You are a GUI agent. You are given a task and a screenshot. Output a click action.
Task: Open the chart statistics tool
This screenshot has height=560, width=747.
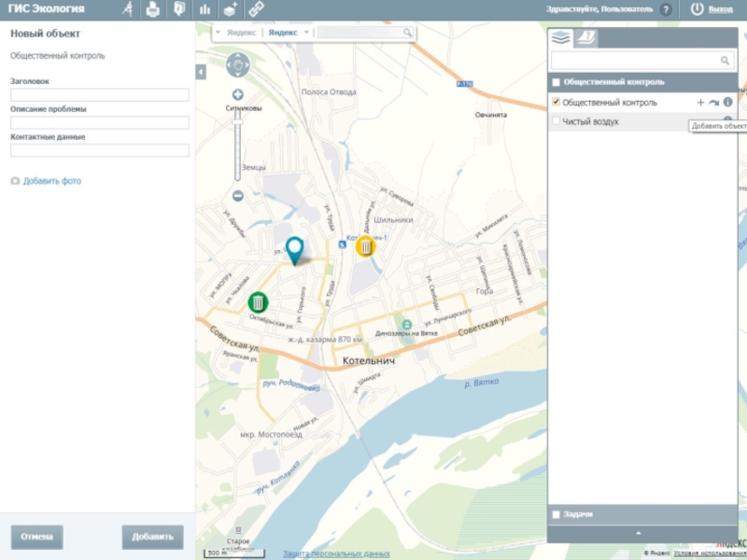[204, 9]
